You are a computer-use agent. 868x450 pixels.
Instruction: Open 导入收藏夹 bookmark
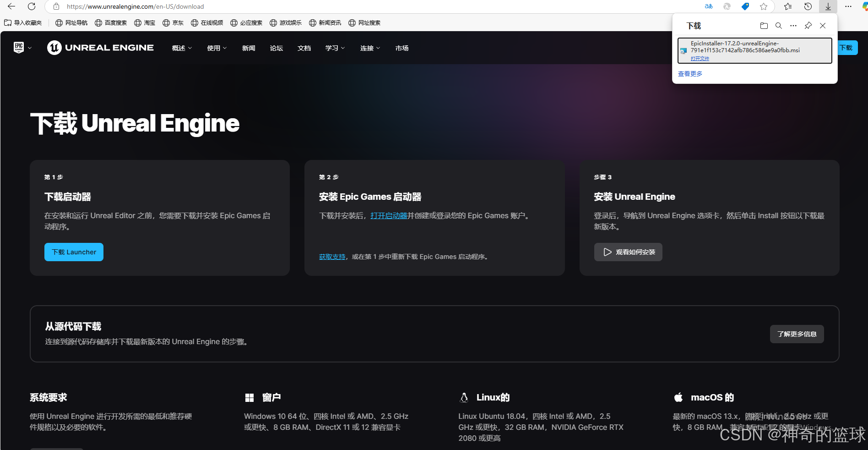tap(23, 23)
